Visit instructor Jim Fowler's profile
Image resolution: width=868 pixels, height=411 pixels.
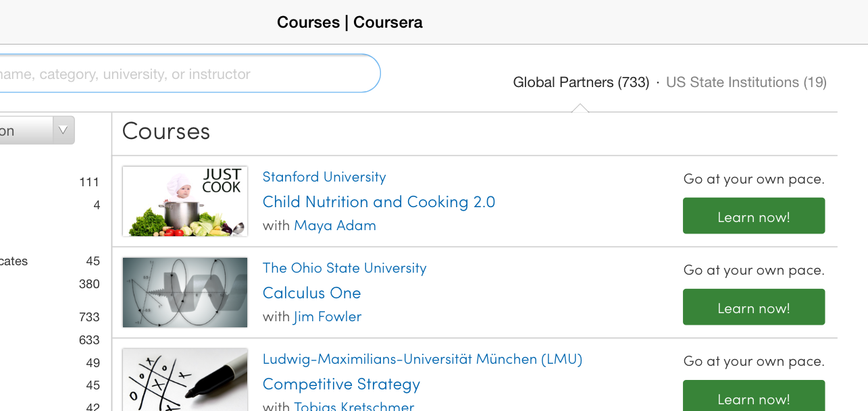(328, 317)
